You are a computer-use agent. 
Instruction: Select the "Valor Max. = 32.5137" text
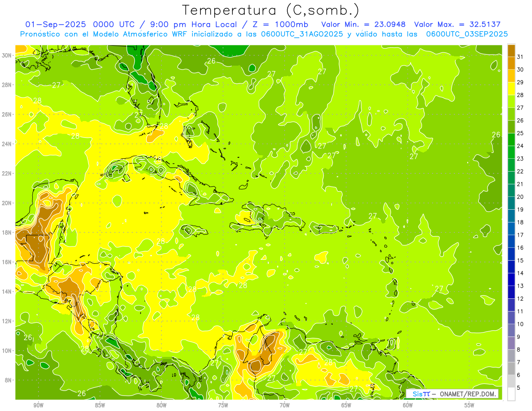(x=457, y=24)
